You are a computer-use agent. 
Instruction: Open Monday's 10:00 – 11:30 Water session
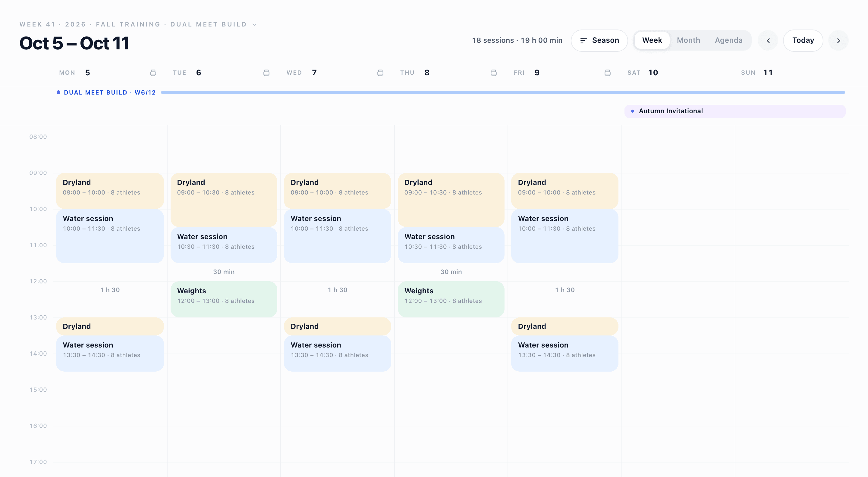110,236
